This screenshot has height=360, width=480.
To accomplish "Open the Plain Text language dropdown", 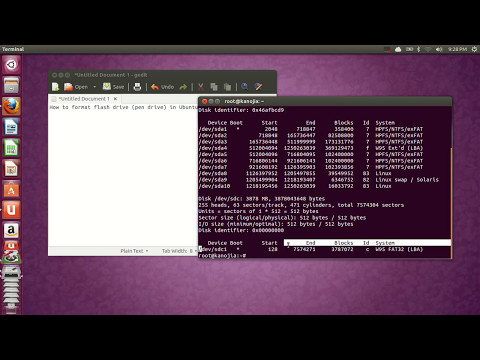I will 134,251.
